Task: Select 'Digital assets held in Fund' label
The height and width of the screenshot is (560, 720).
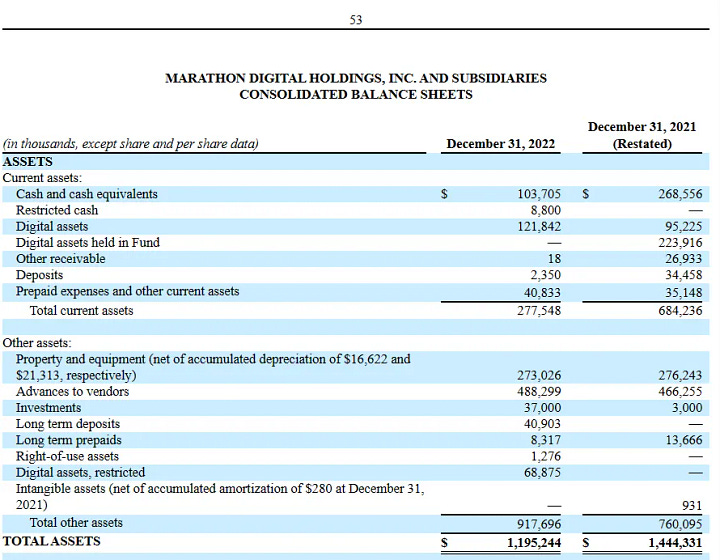Action: click(x=88, y=242)
